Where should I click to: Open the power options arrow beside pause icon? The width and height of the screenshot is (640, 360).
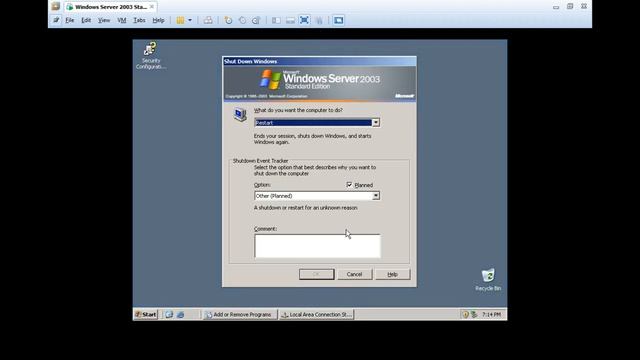pos(190,20)
